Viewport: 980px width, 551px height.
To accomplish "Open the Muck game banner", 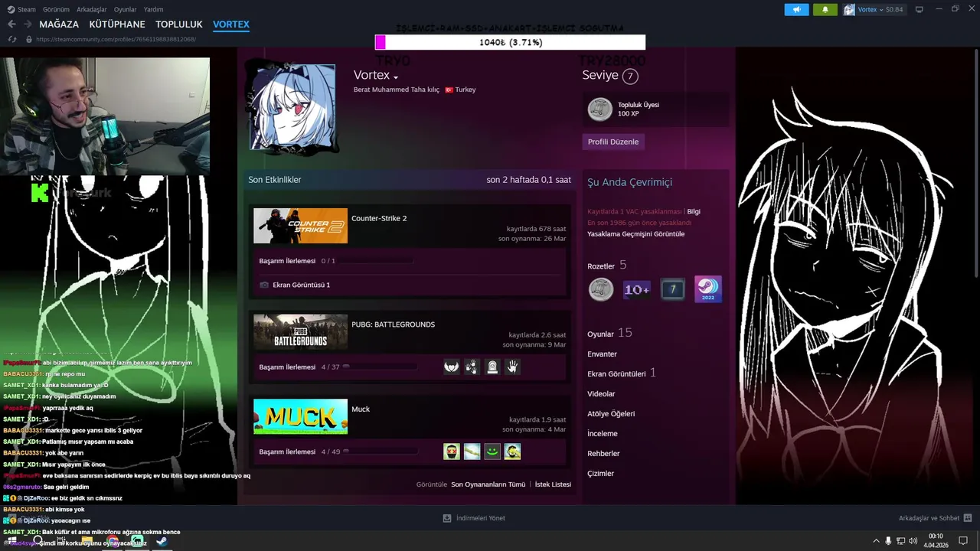I will 300,416.
